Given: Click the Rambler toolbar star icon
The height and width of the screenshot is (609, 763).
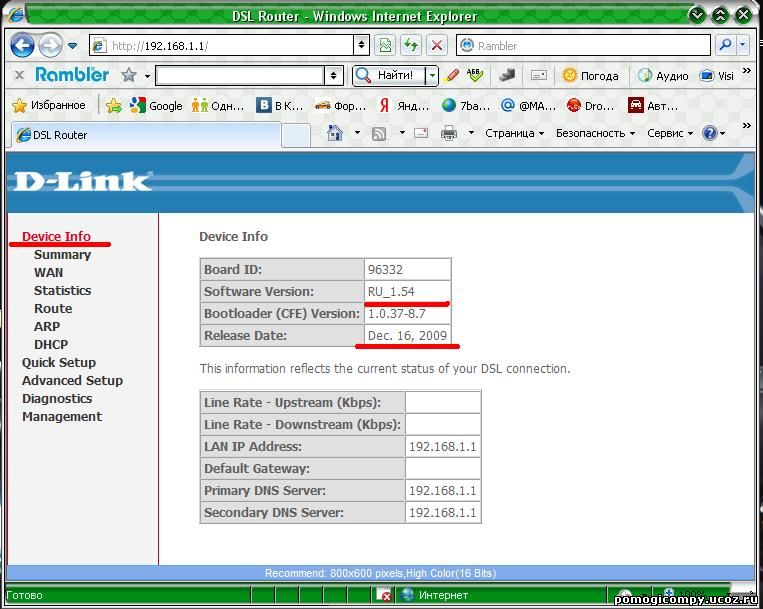Looking at the screenshot, I should tap(129, 75).
